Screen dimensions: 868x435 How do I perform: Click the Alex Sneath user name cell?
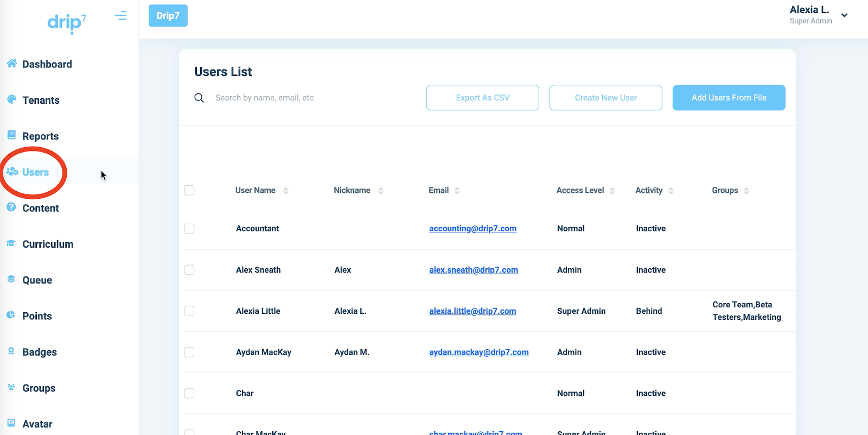[x=258, y=270]
